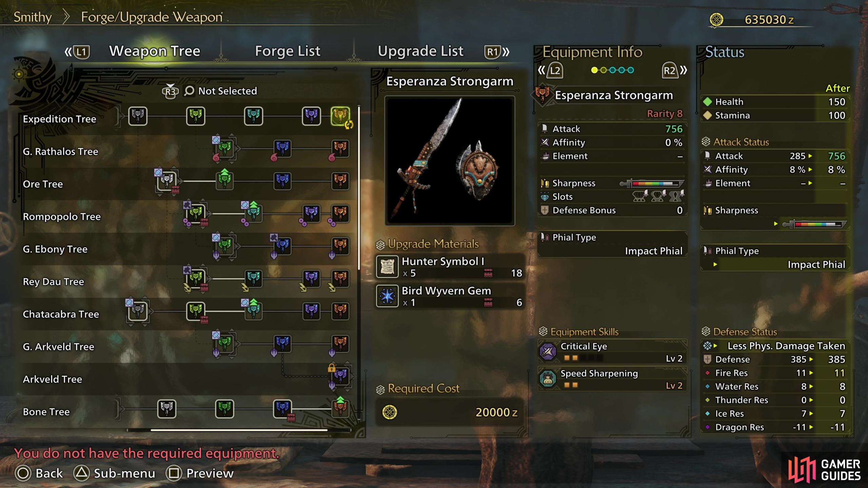
Task: Go to previous Equipment Info page with L2
Action: pos(550,70)
